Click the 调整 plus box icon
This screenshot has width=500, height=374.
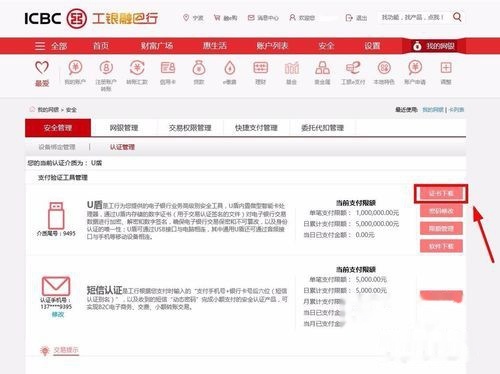446,68
